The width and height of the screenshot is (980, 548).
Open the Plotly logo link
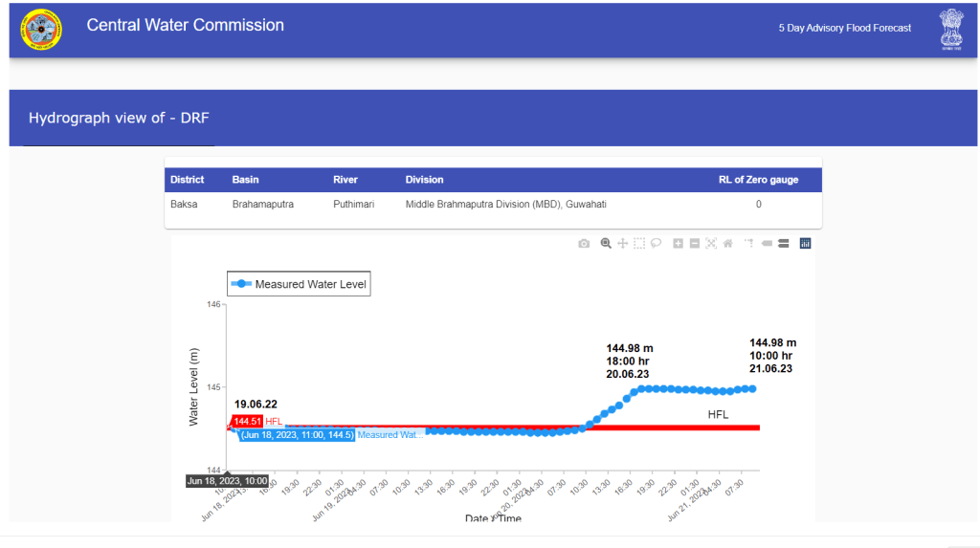pyautogui.click(x=805, y=244)
